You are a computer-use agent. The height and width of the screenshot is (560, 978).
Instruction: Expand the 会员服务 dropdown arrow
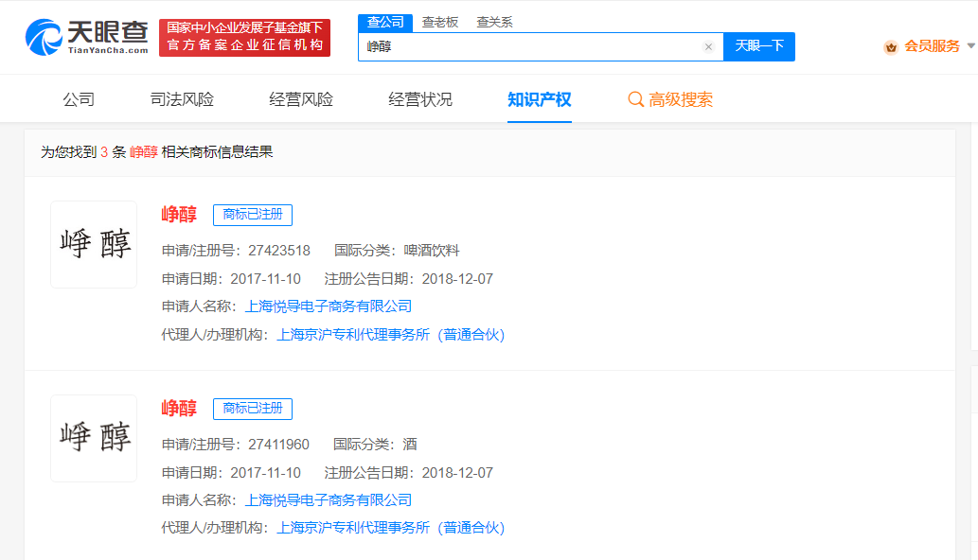[970, 46]
